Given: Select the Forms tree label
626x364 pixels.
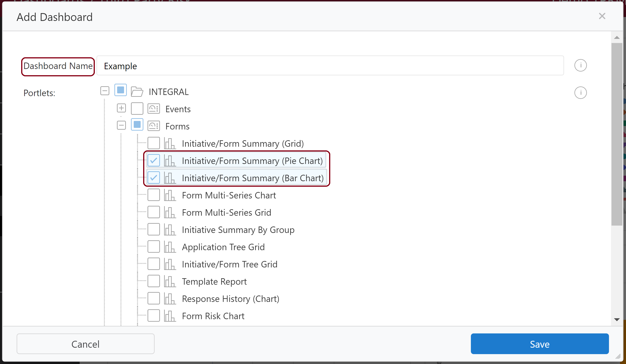Looking at the screenshot, I should coord(177,126).
